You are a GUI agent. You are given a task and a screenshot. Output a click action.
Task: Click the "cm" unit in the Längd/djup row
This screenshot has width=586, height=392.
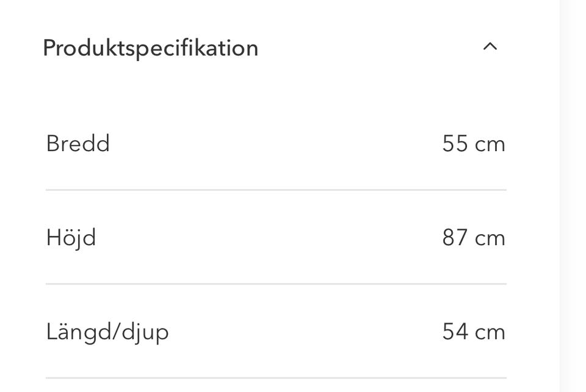[490, 333]
